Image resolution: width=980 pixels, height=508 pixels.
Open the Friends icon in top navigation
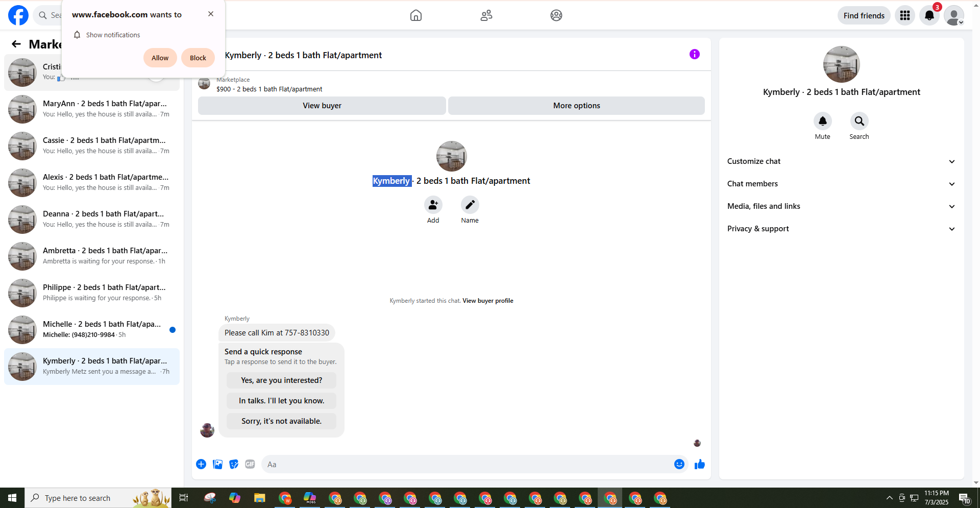[x=486, y=15]
